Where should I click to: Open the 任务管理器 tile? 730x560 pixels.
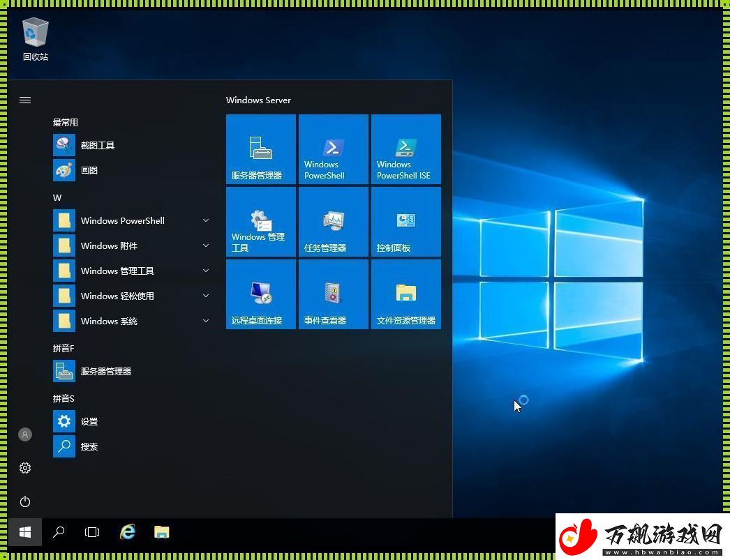point(334,222)
